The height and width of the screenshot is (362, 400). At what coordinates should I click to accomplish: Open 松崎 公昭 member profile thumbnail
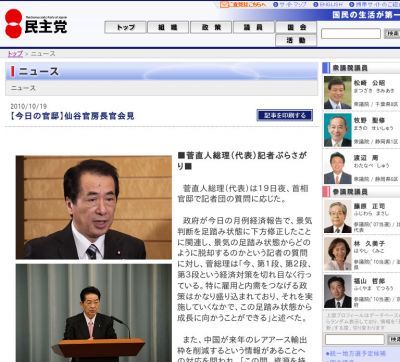338,93
